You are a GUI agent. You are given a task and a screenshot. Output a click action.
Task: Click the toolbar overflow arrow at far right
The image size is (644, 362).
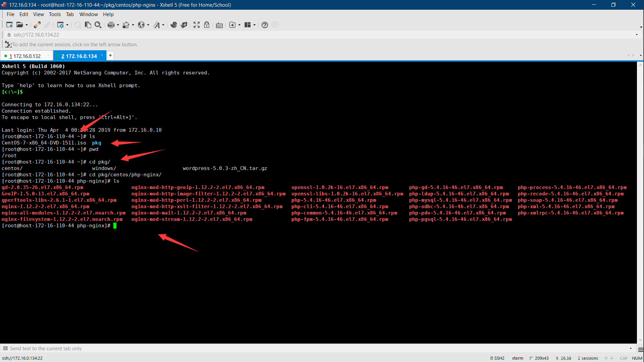[x=641, y=27]
